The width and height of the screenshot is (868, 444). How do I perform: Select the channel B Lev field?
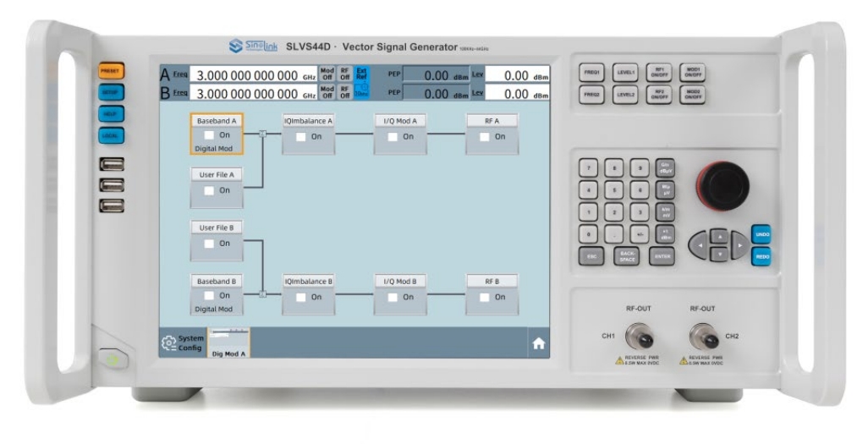coord(518,93)
